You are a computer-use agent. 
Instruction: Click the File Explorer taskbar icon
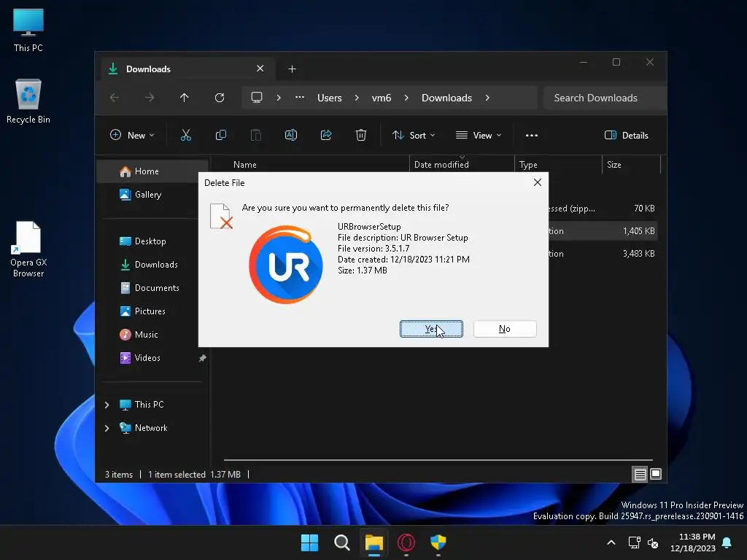(374, 542)
